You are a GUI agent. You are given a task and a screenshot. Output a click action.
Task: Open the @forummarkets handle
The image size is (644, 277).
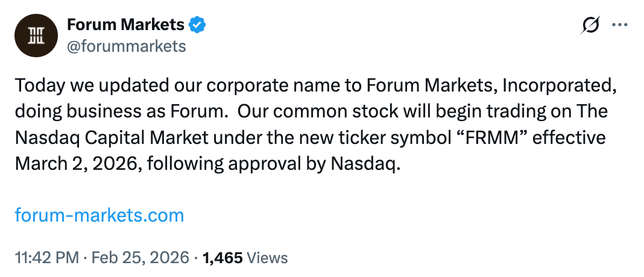pos(126,46)
